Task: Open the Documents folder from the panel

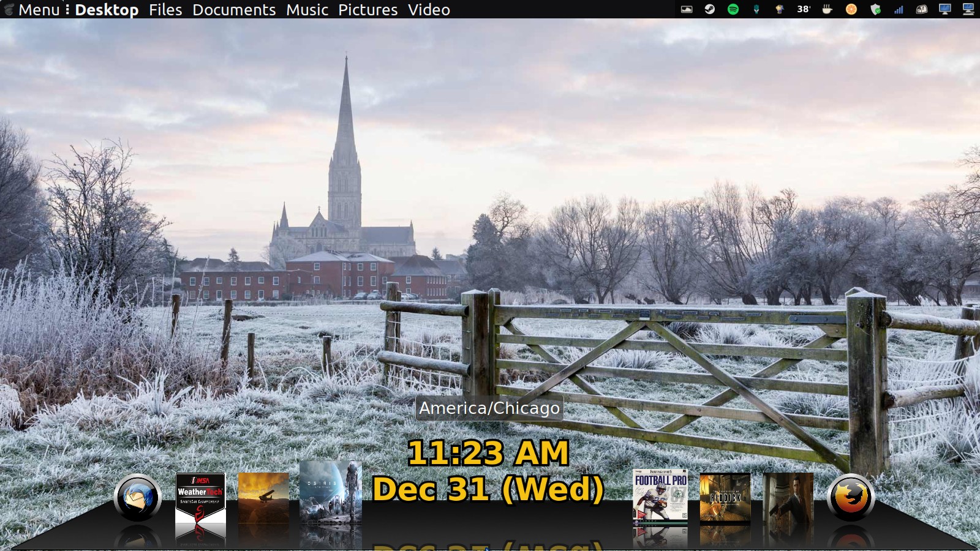Action: point(234,10)
